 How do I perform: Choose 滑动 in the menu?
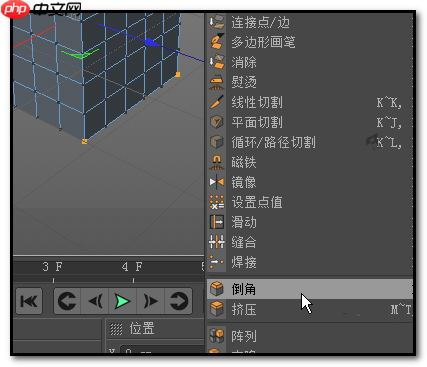(x=310, y=222)
